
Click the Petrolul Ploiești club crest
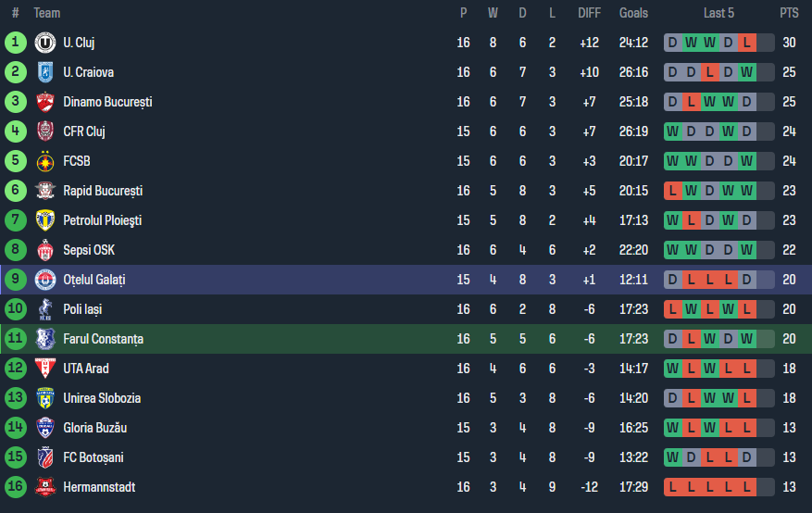44,220
